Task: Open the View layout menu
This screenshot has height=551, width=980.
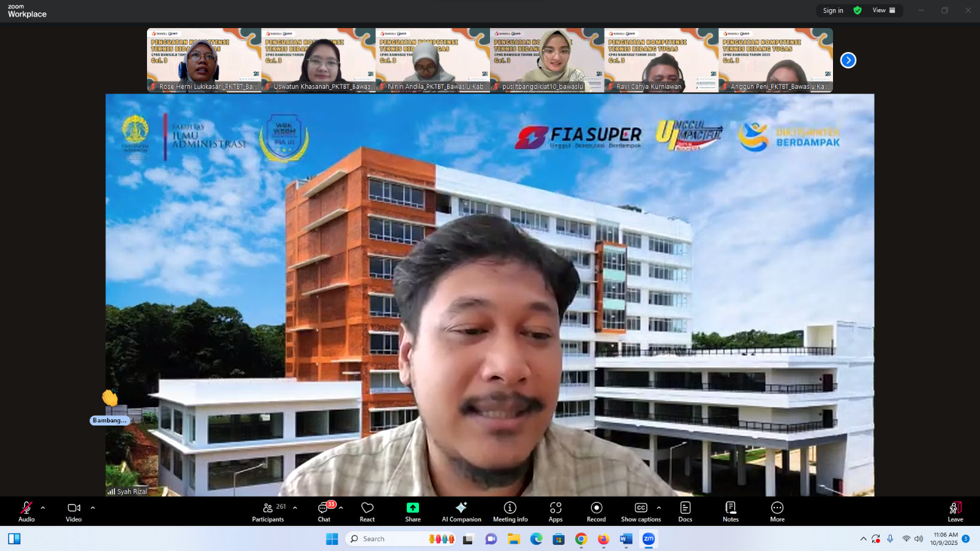Action: point(884,10)
